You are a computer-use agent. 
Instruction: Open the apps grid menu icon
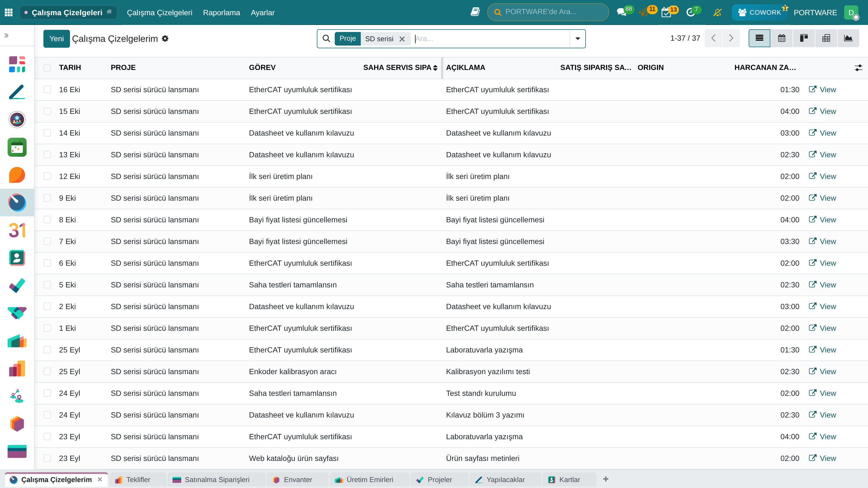[9, 12]
